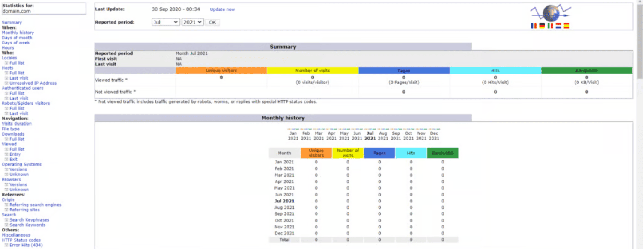Click the domain.com statistics field
The height and width of the screenshot is (249, 644).
click(x=44, y=9)
